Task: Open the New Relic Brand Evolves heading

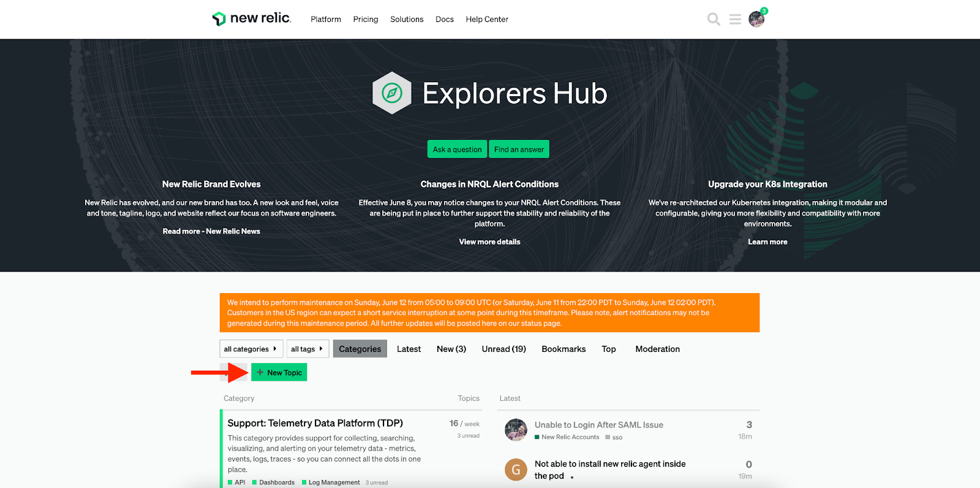Action: 211,184
